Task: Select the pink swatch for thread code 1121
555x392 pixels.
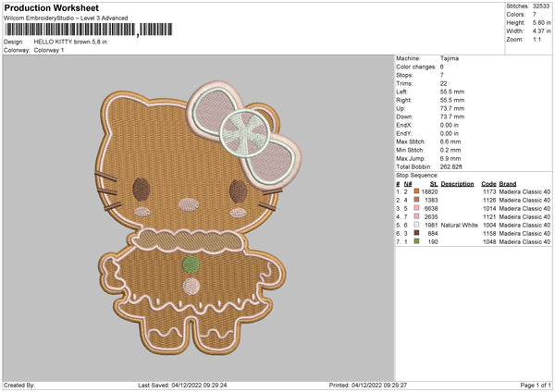Action: [417, 216]
